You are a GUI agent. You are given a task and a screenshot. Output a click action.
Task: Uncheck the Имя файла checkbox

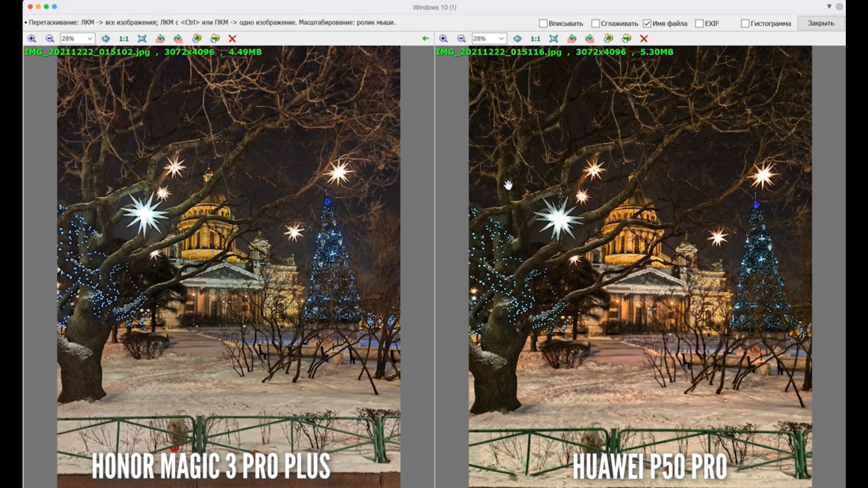click(647, 23)
